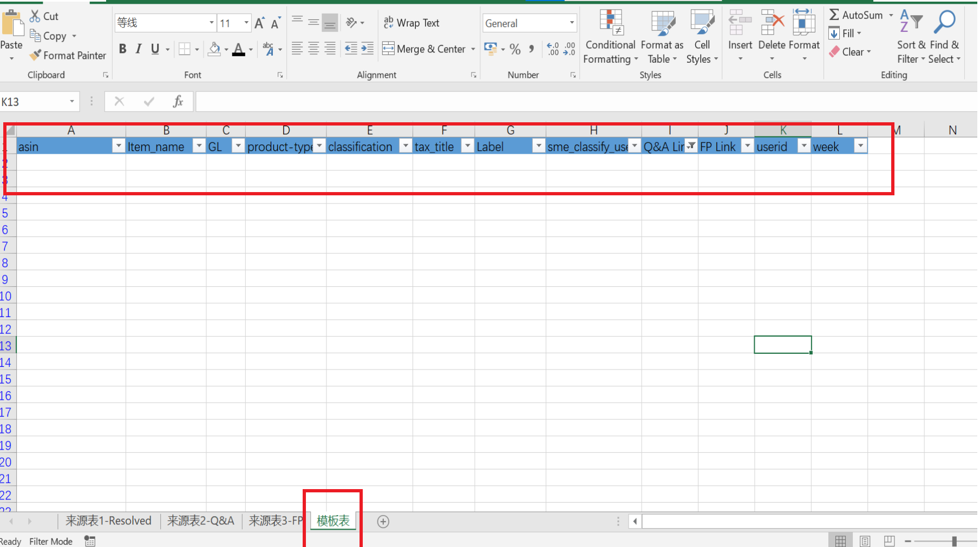Open the Format cells menu
The height and width of the screenshot is (547, 980).
point(804,35)
